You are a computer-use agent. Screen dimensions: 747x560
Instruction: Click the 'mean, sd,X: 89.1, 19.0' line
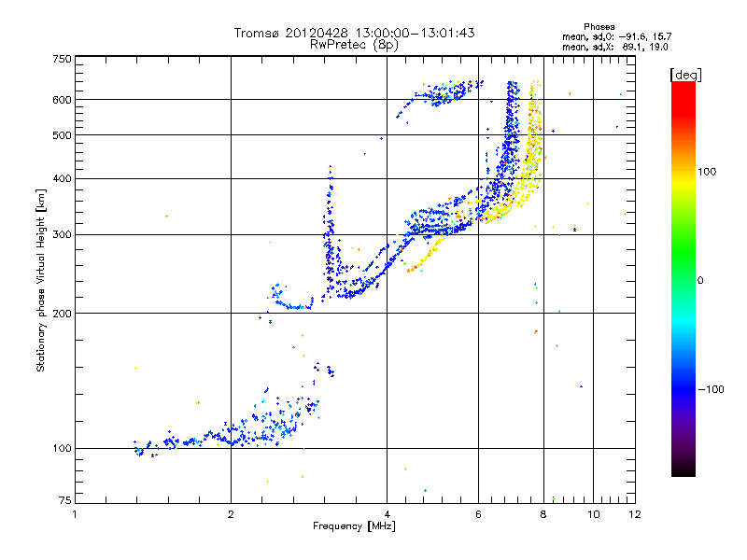(615, 47)
